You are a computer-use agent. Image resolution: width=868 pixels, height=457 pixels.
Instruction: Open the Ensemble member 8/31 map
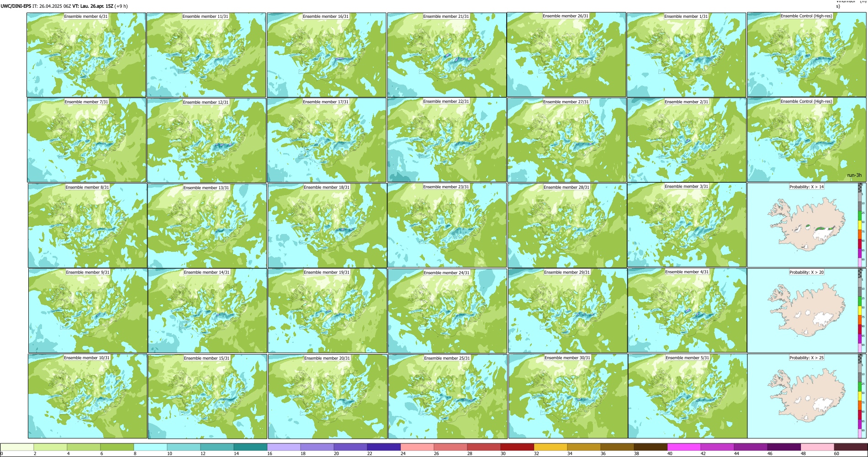[87, 225]
